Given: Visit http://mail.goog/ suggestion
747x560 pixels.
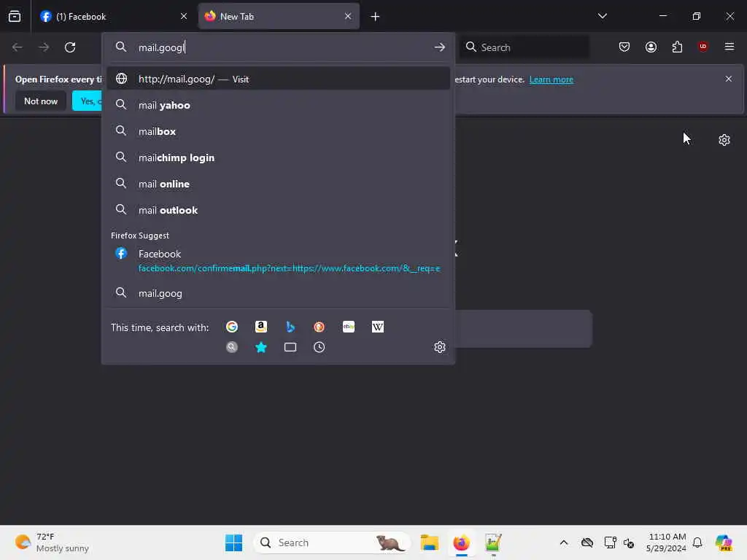Looking at the screenshot, I should click(x=278, y=79).
